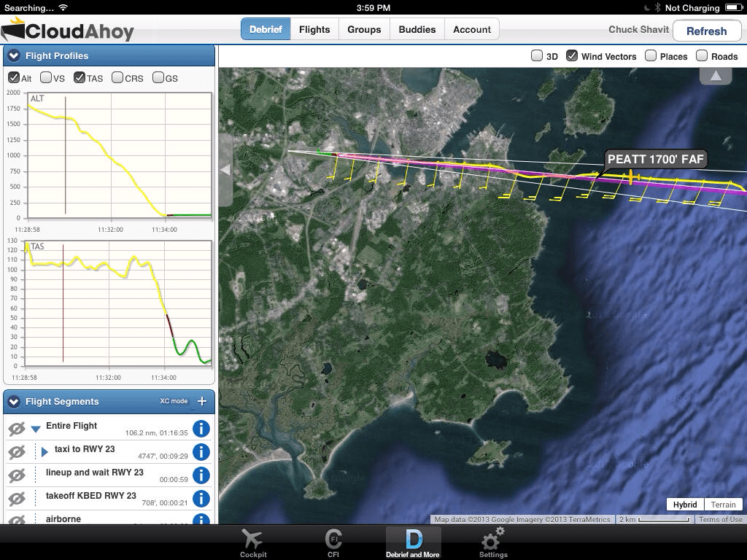Enable the 3D map view checkbox
Screen dimensions: 747x560
537,55
